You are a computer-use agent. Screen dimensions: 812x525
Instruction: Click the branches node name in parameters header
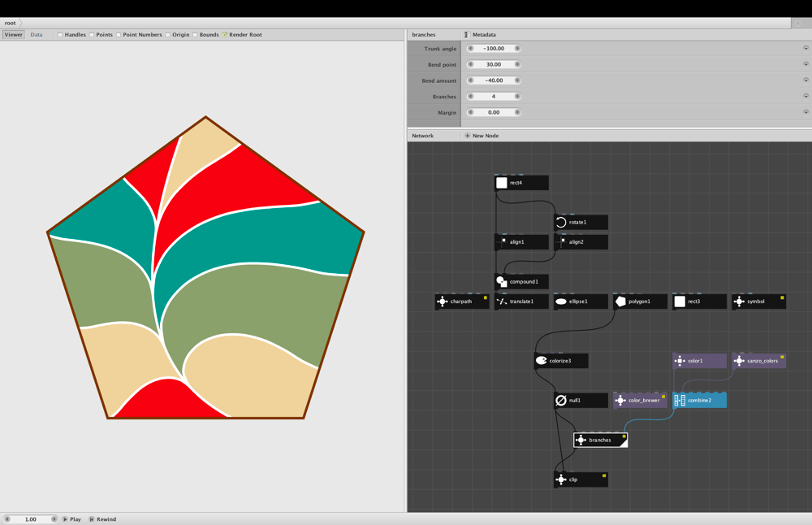tap(424, 35)
